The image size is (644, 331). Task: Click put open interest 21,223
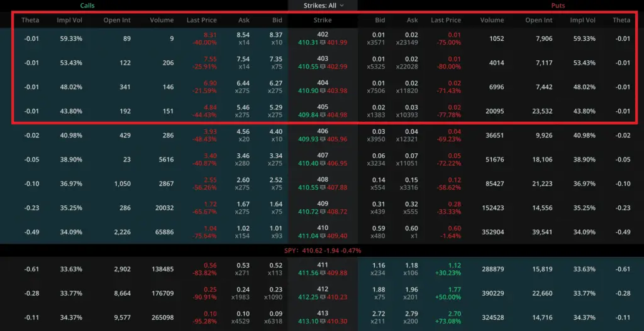541,184
